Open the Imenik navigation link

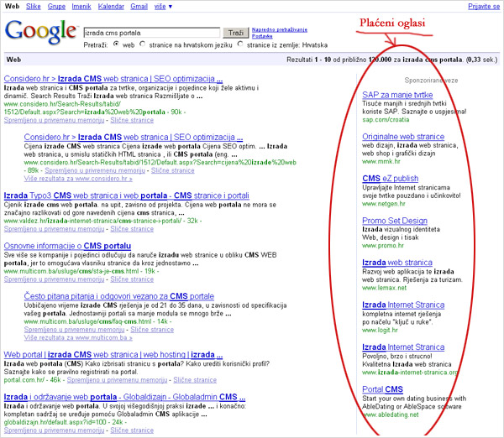81,6
